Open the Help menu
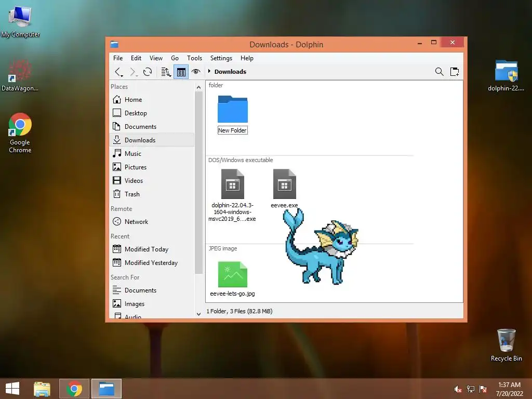532x399 pixels. click(x=247, y=58)
